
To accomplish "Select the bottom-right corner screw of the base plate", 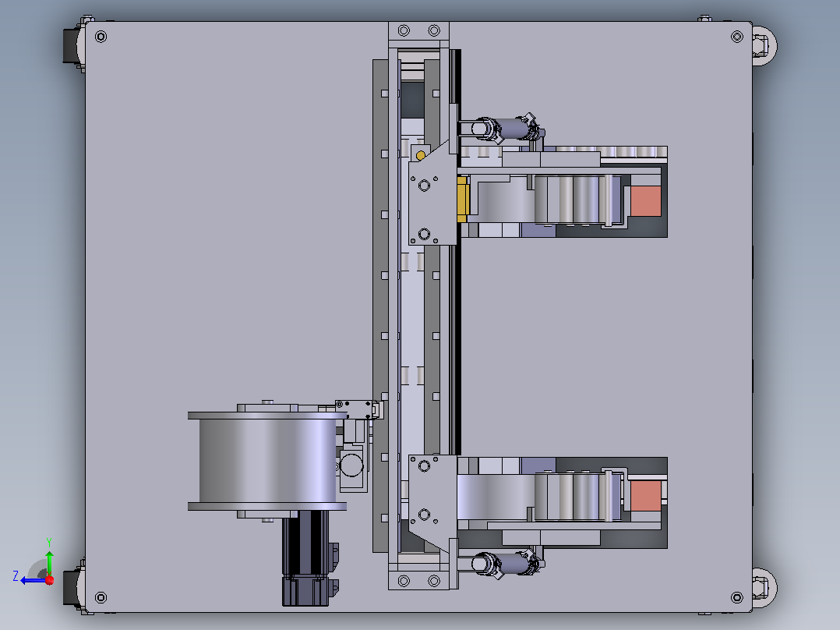I will [x=737, y=597].
